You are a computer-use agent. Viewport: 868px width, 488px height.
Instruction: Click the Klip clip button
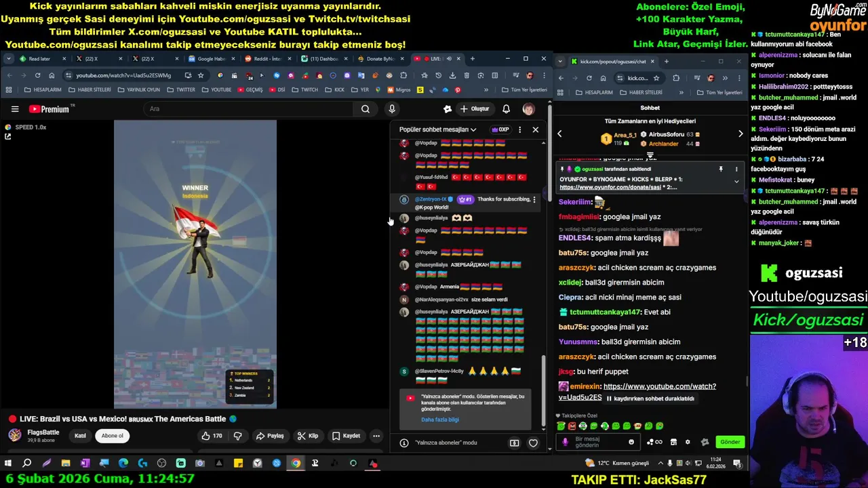click(x=308, y=436)
